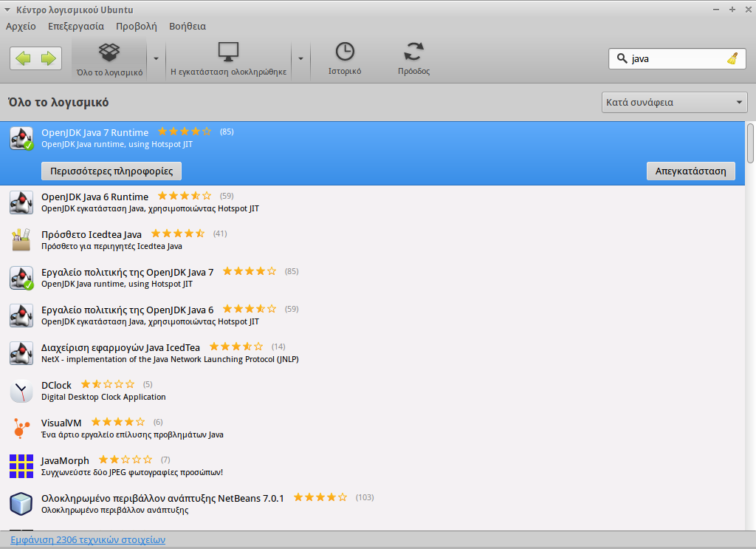Expand the dropdown arrow beside Η εγκατάσταση ολοκληρώθηκε
This screenshot has height=549, width=756.
(x=300, y=59)
